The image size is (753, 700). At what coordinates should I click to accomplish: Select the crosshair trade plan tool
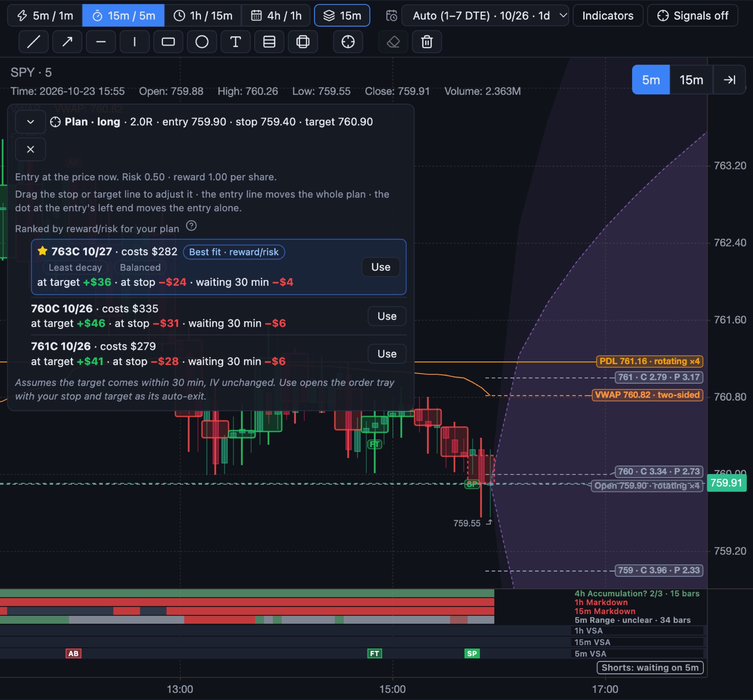(348, 42)
